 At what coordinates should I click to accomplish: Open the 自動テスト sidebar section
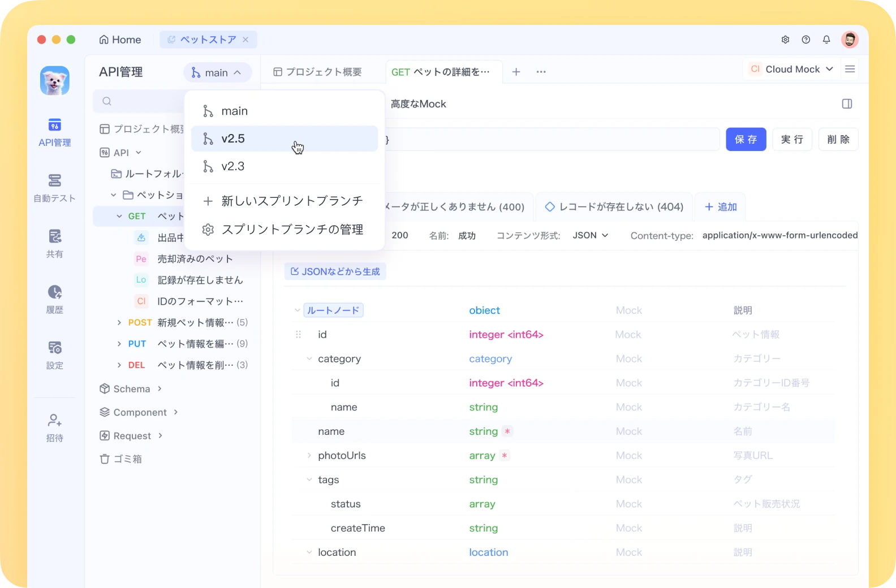click(x=54, y=188)
